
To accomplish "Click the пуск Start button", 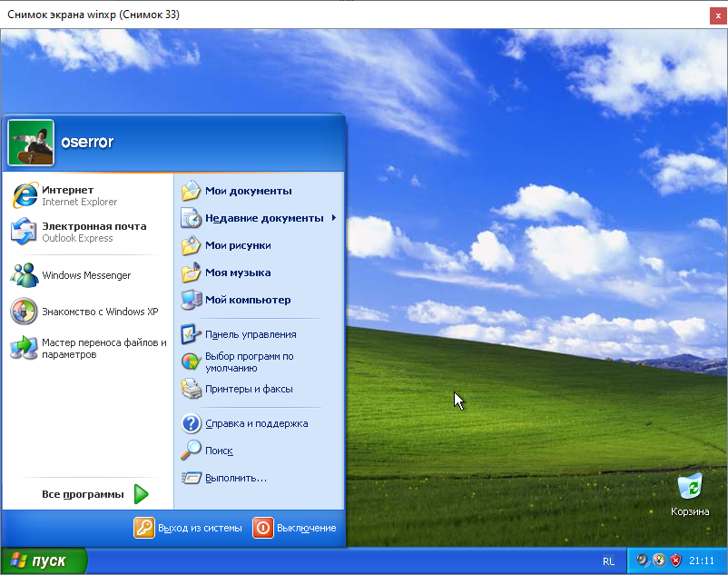I will coord(44,561).
